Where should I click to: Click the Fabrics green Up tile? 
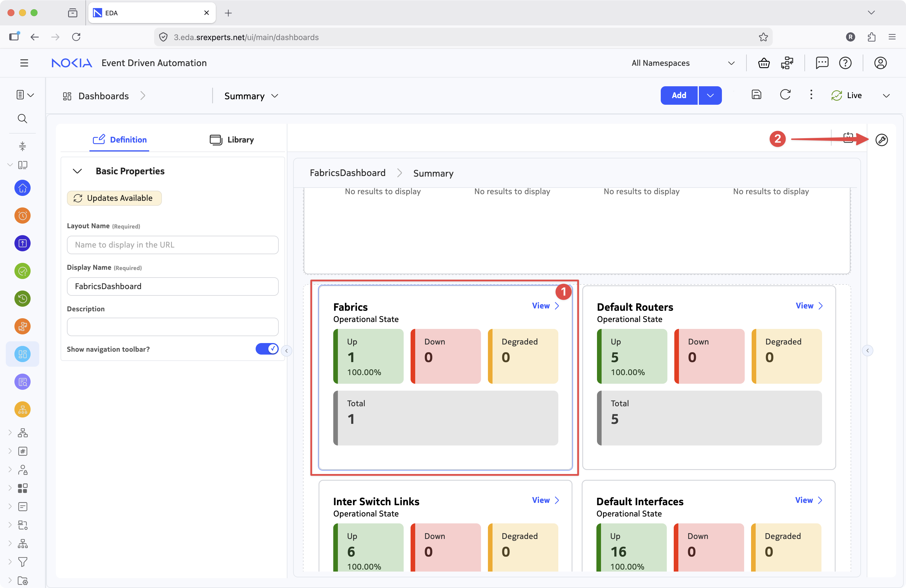click(x=368, y=356)
